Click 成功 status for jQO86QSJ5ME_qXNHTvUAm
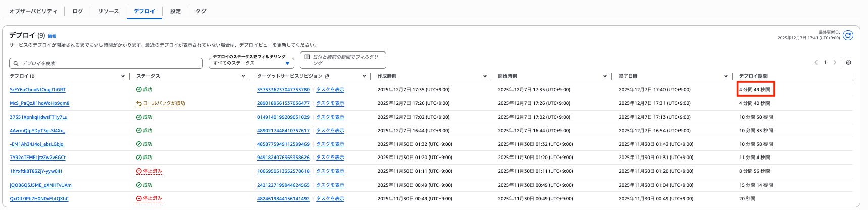 pyautogui.click(x=144, y=185)
